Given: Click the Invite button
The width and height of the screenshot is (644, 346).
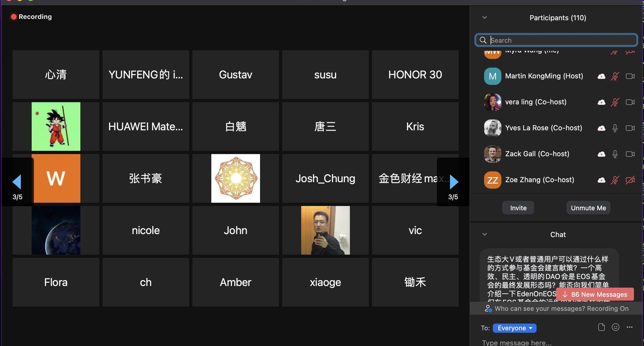Looking at the screenshot, I should [x=518, y=208].
